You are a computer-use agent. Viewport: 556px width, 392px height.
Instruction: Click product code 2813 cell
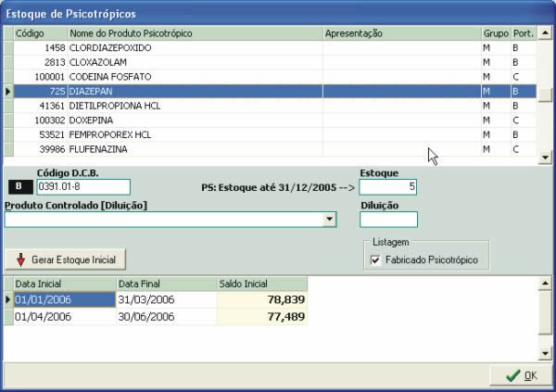[41, 62]
